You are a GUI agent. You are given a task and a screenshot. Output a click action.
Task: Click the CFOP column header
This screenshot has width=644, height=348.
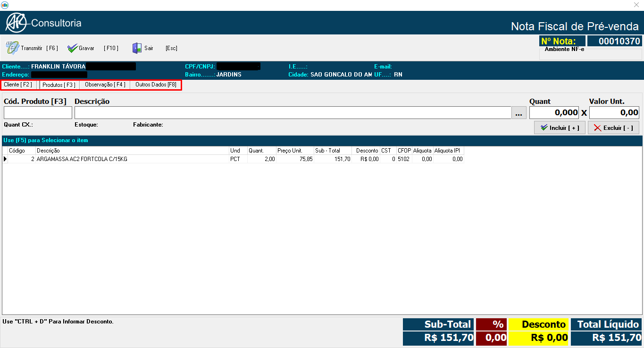pos(404,151)
